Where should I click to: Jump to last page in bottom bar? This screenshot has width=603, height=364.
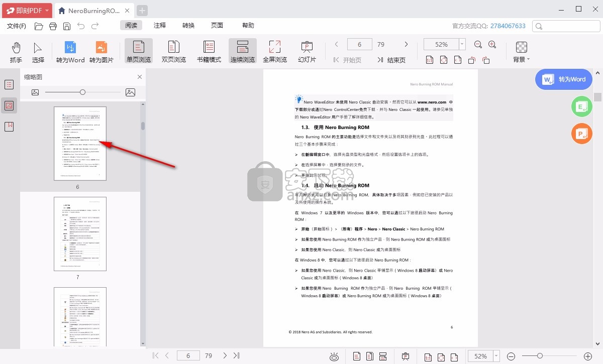[x=236, y=355]
